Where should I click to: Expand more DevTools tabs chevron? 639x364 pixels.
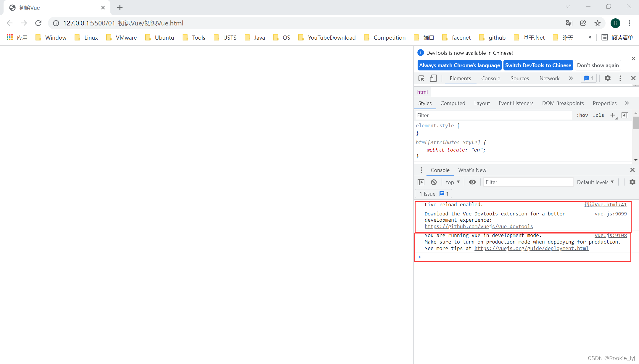tap(571, 78)
